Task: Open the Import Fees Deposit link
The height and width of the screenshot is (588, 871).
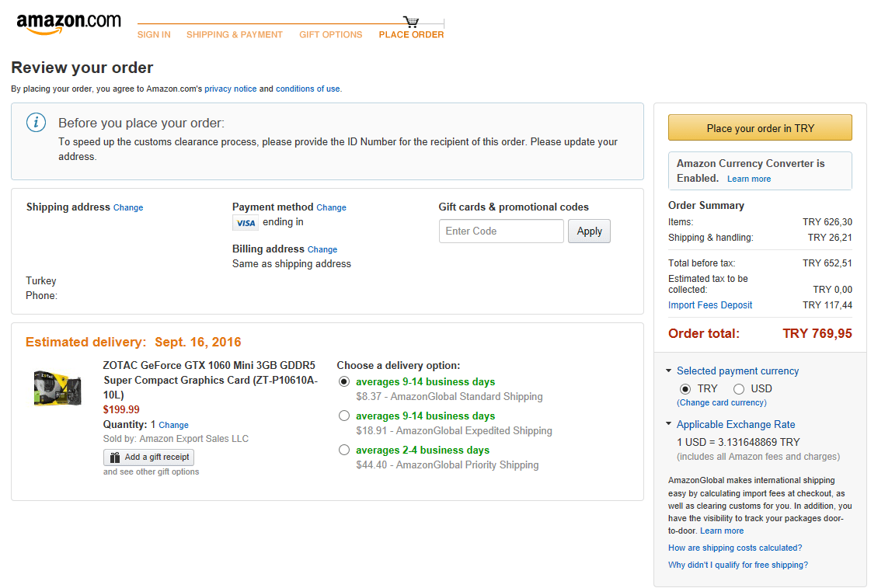Action: point(710,305)
